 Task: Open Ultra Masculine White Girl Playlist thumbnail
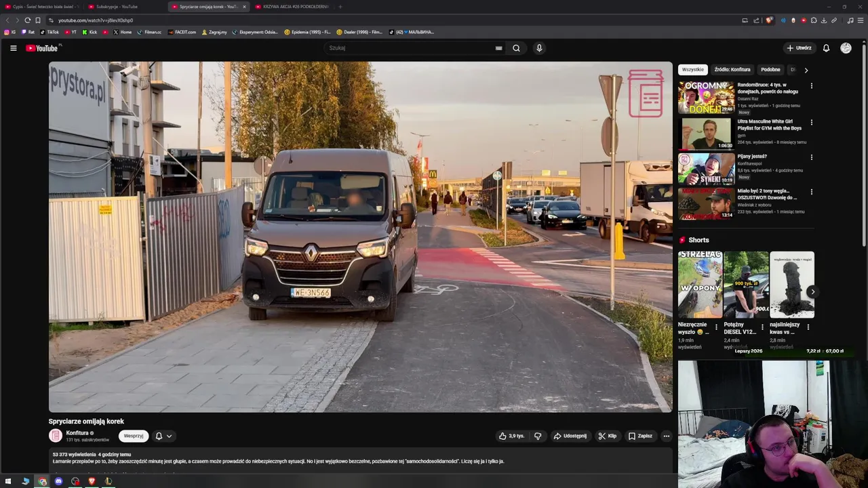coord(706,134)
